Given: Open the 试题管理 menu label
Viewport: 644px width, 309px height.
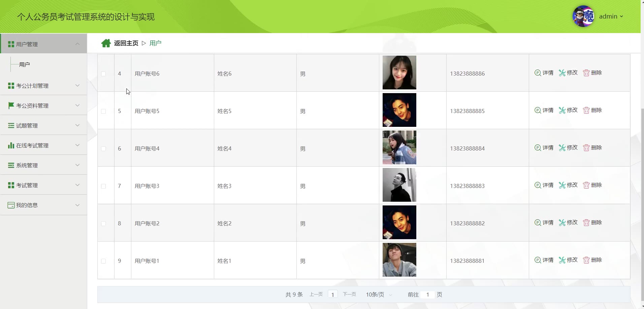Looking at the screenshot, I should tap(27, 125).
